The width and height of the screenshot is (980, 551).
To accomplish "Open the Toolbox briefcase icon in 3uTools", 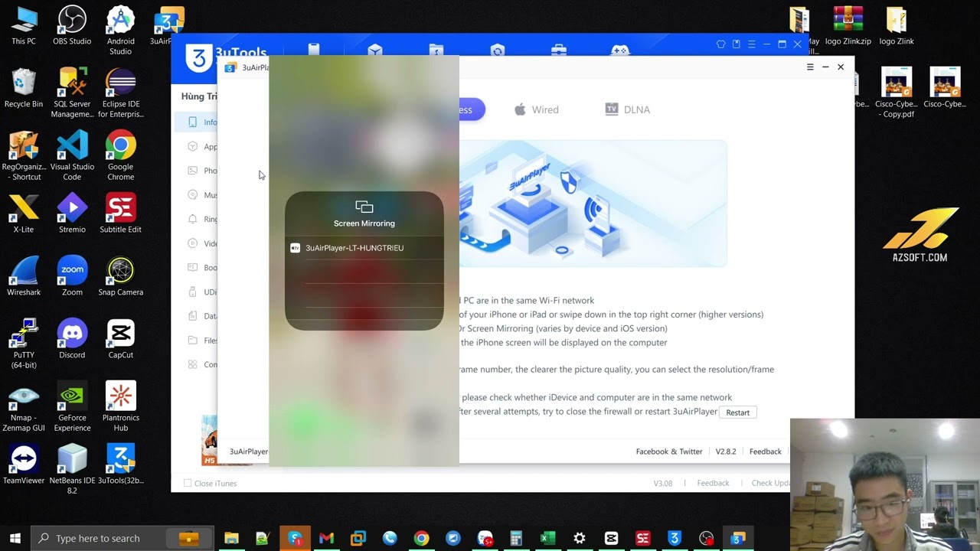I will (559, 50).
